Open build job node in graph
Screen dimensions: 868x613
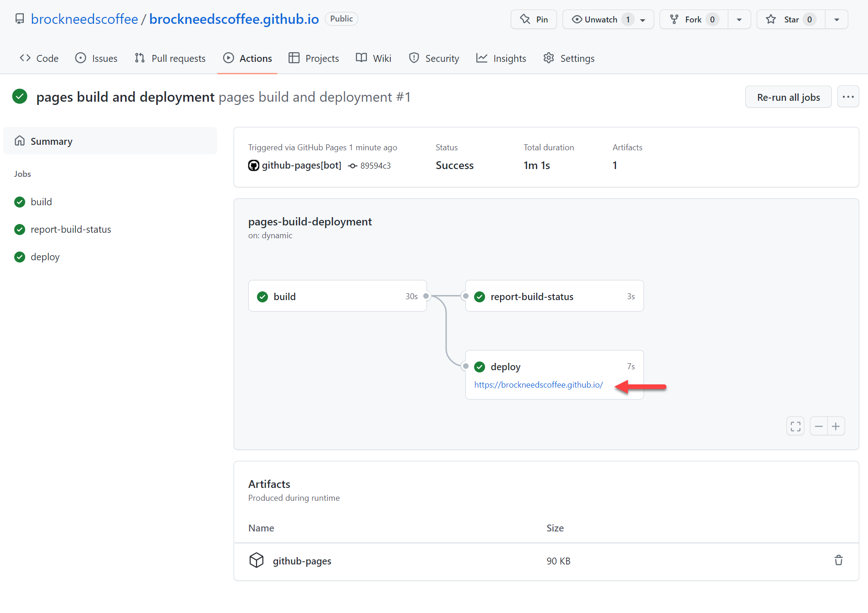338,296
